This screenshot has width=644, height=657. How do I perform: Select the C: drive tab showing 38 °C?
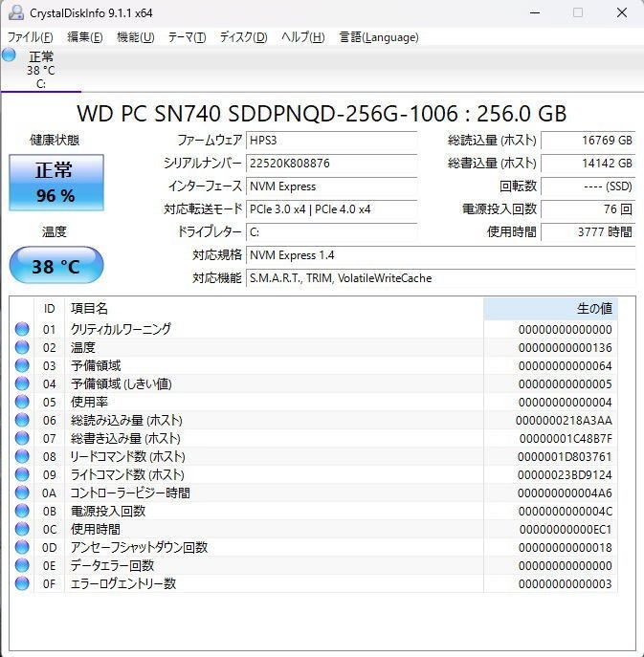pyautogui.click(x=41, y=70)
